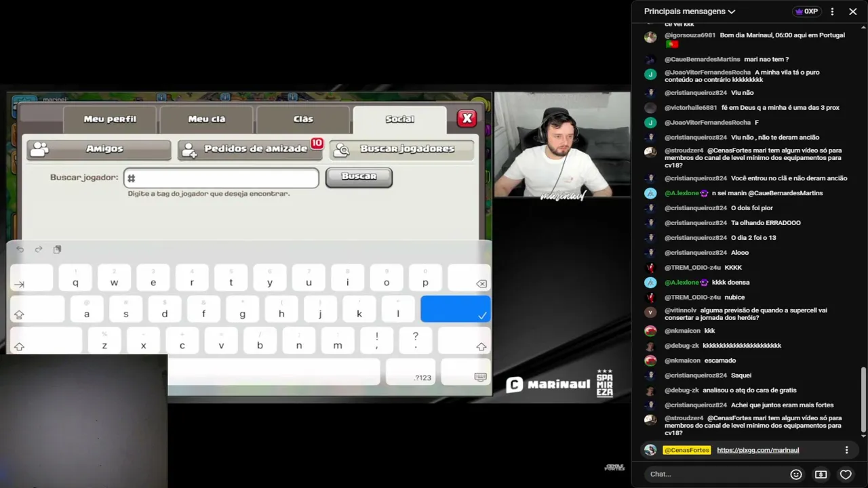
Task: Tap the tab key on keyboard
Action: pyautogui.click(x=31, y=279)
